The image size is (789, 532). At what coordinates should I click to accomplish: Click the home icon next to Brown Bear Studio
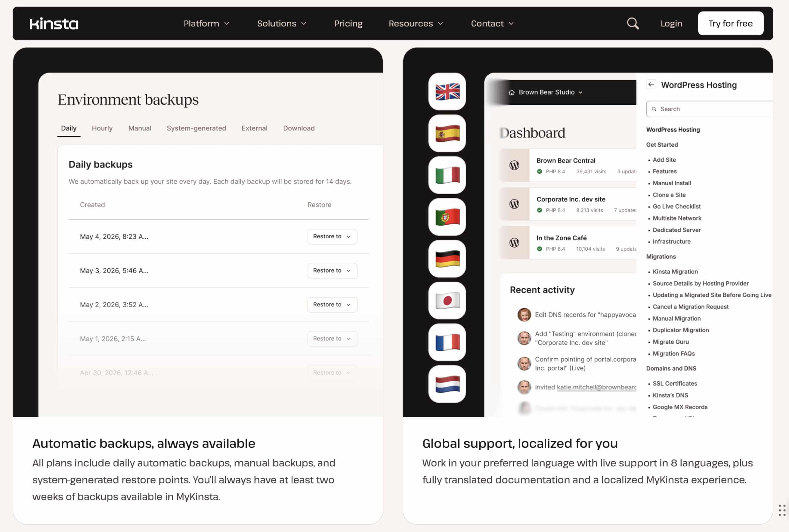point(512,92)
